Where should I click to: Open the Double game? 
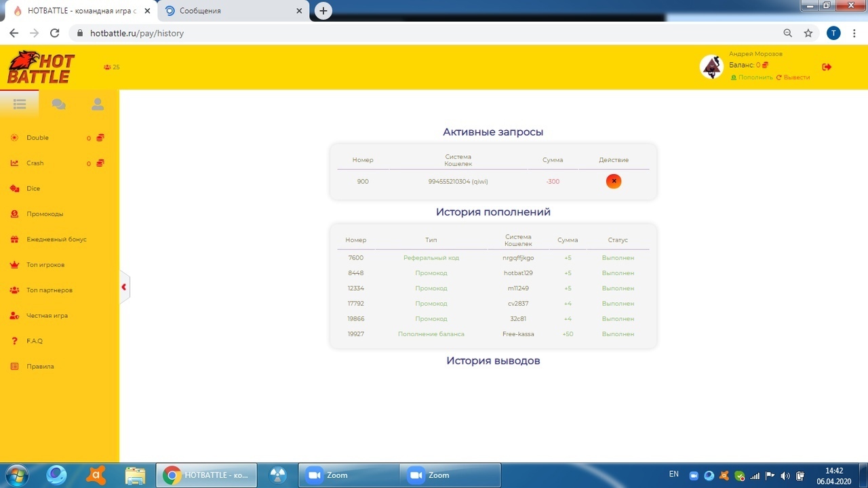click(x=37, y=138)
